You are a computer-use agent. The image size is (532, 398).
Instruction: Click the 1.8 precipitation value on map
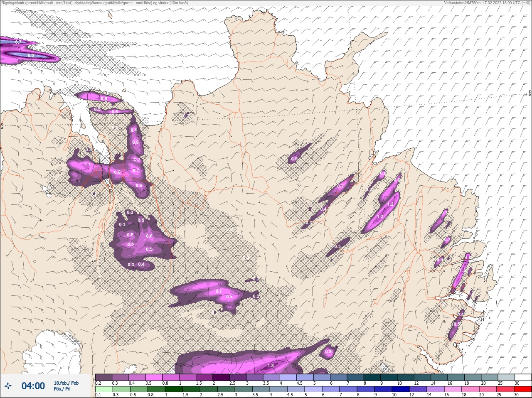click(x=271, y=366)
